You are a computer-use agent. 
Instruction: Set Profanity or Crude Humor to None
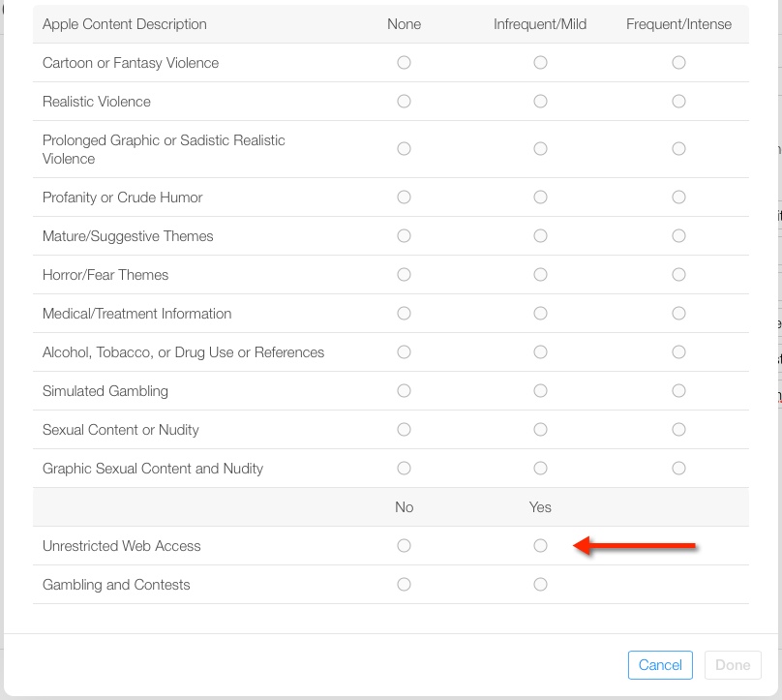pyautogui.click(x=404, y=198)
